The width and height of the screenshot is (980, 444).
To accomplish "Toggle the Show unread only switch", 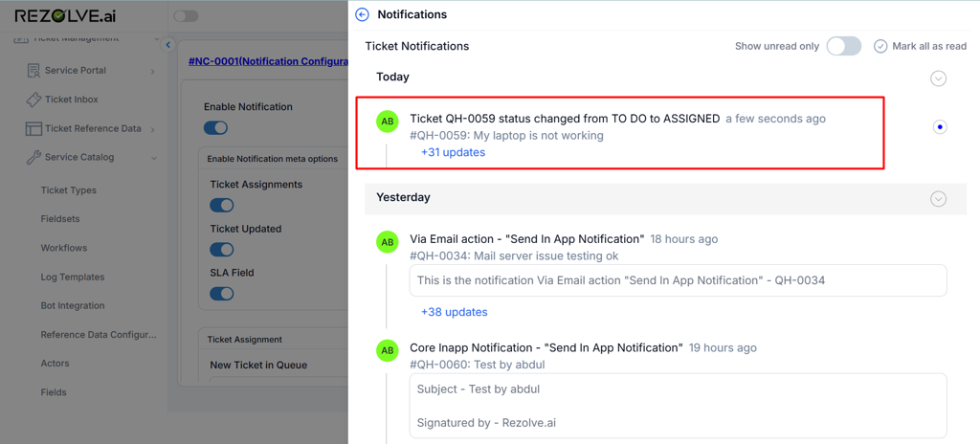I will point(843,46).
